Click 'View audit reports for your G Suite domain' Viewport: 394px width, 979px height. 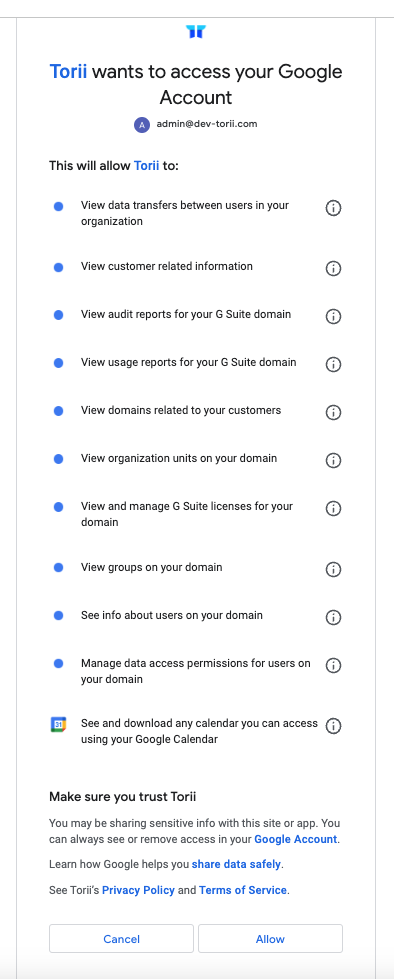[x=186, y=314]
